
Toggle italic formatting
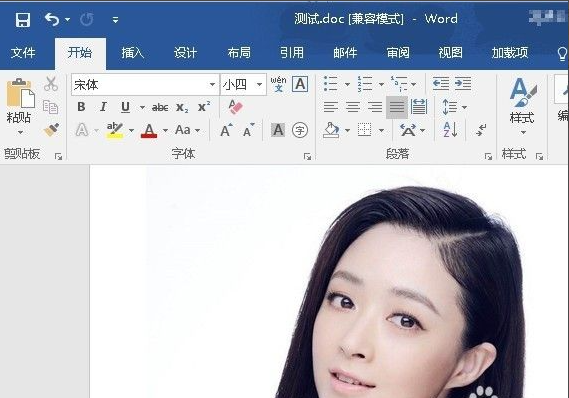[103, 107]
